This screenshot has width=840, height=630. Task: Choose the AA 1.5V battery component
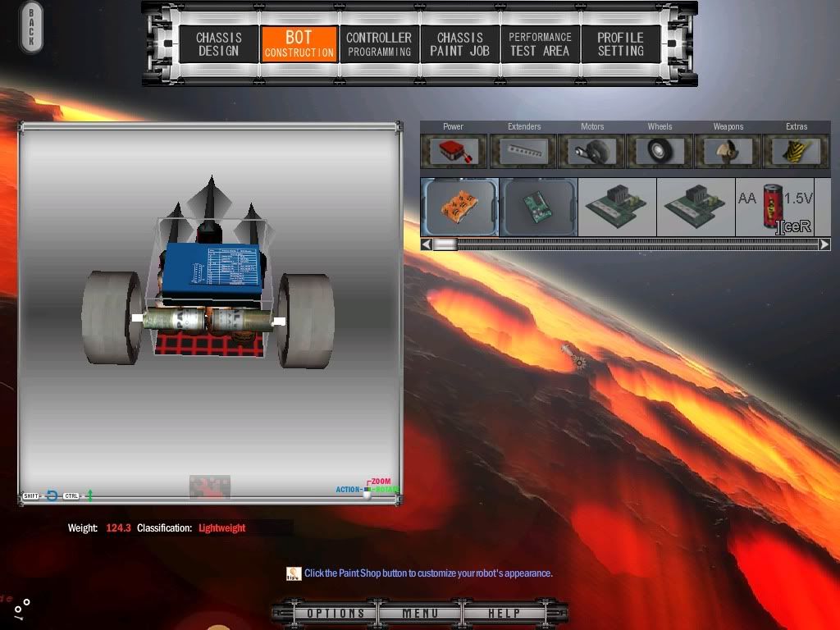click(774, 208)
